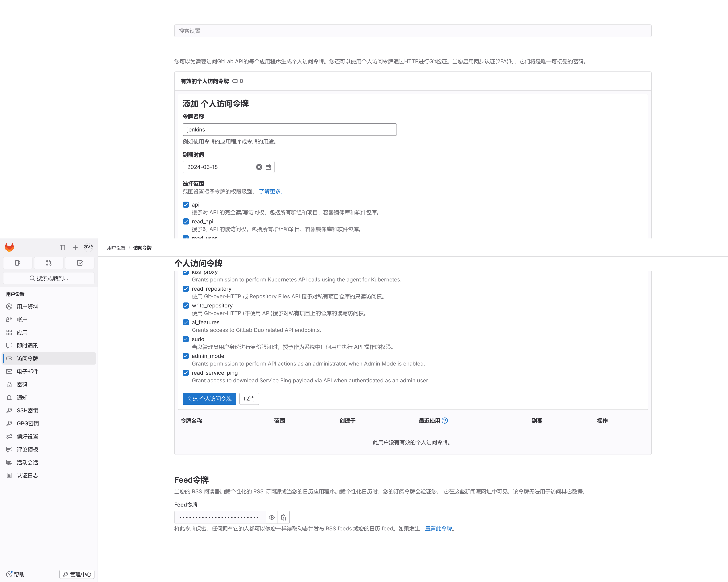Collapse the sidebar with toggle icon
Viewport: 728px width, 582px height.
click(62, 248)
